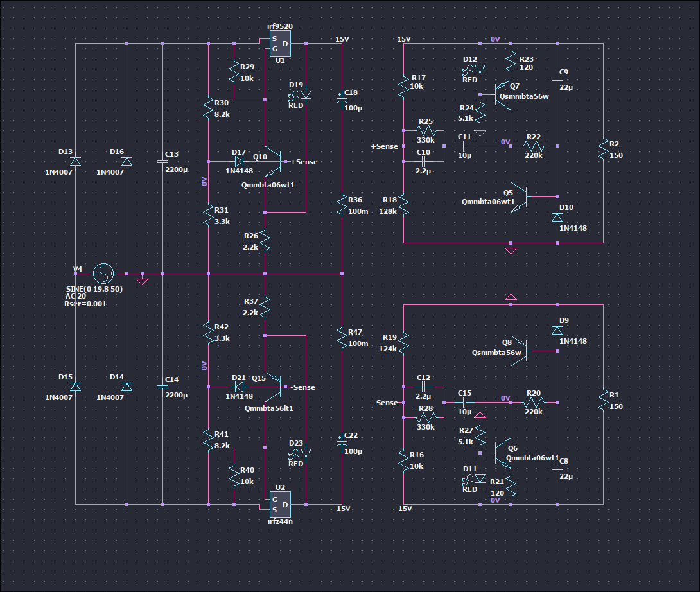This screenshot has width=700, height=592.
Task: Click the irf9520 model label
Action: [280, 26]
